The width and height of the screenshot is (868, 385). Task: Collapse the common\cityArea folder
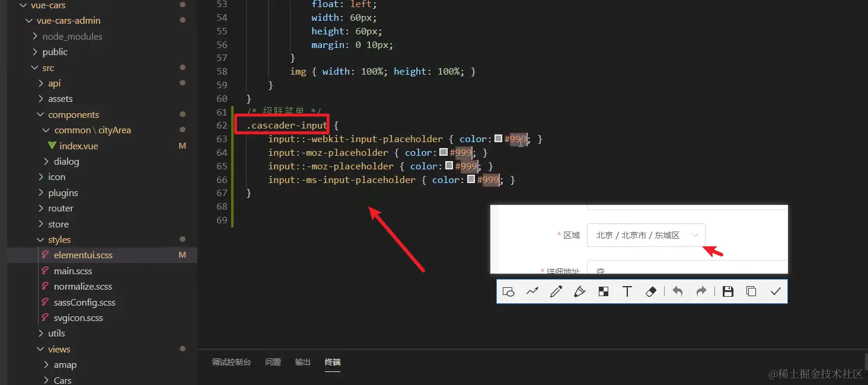(47, 130)
